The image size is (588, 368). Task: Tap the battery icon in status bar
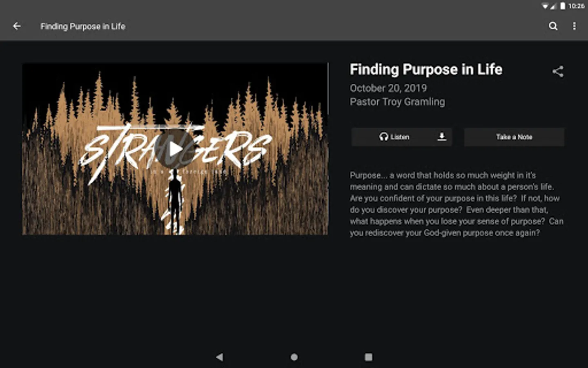[x=563, y=6]
